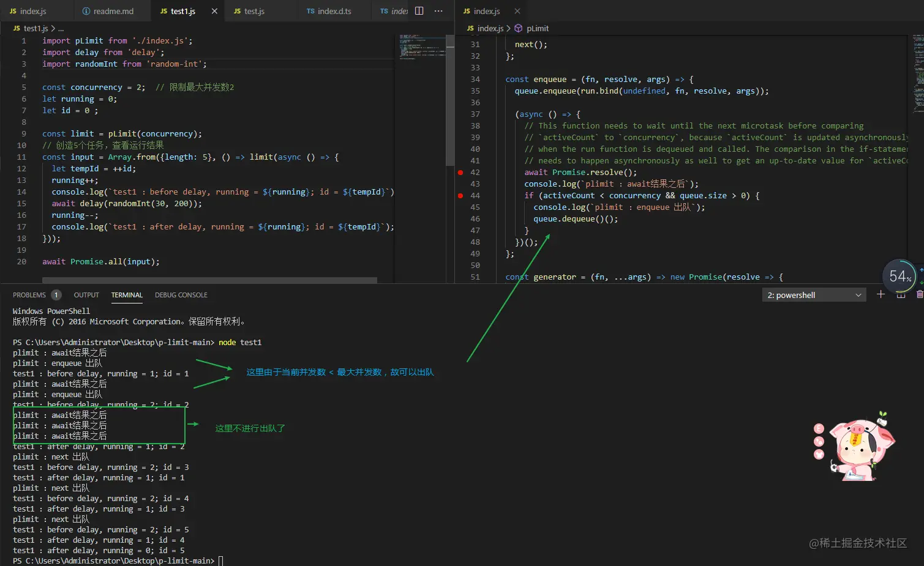
Task: Open the editor More Actions ellipsis menu
Action: coord(438,11)
